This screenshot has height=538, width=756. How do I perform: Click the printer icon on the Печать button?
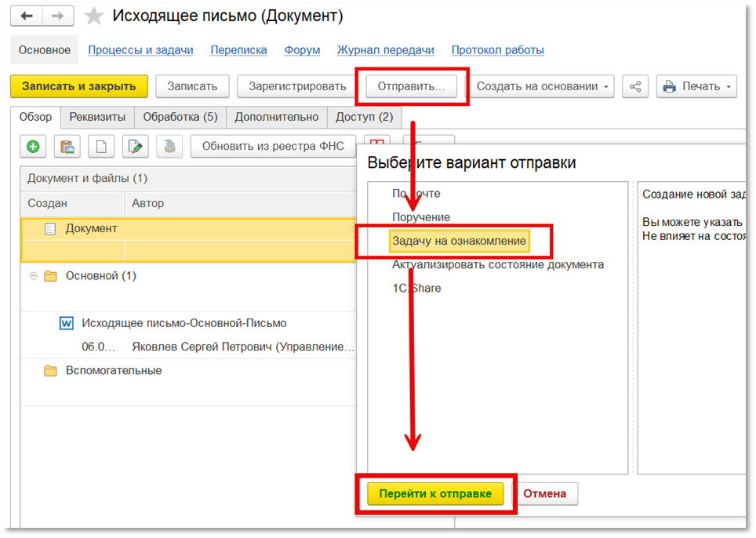pyautogui.click(x=669, y=87)
